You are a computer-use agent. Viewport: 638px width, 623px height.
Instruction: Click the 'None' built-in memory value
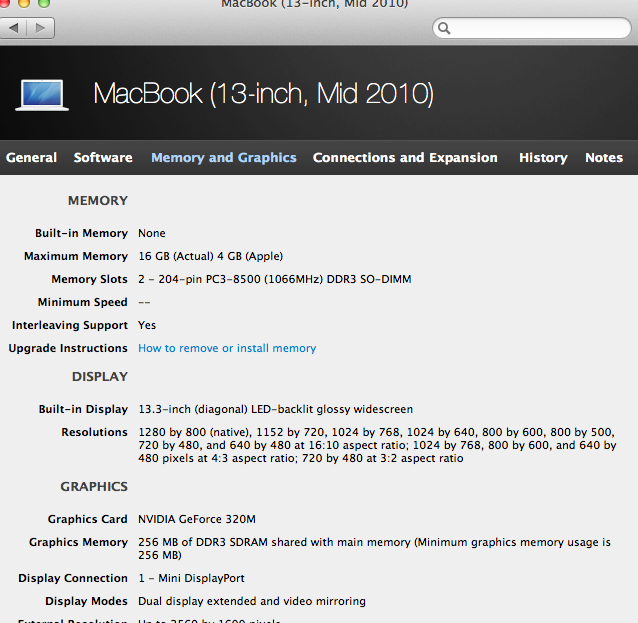pos(152,233)
